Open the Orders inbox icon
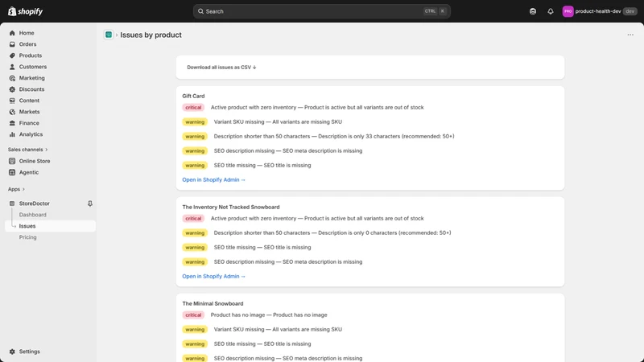 point(12,44)
